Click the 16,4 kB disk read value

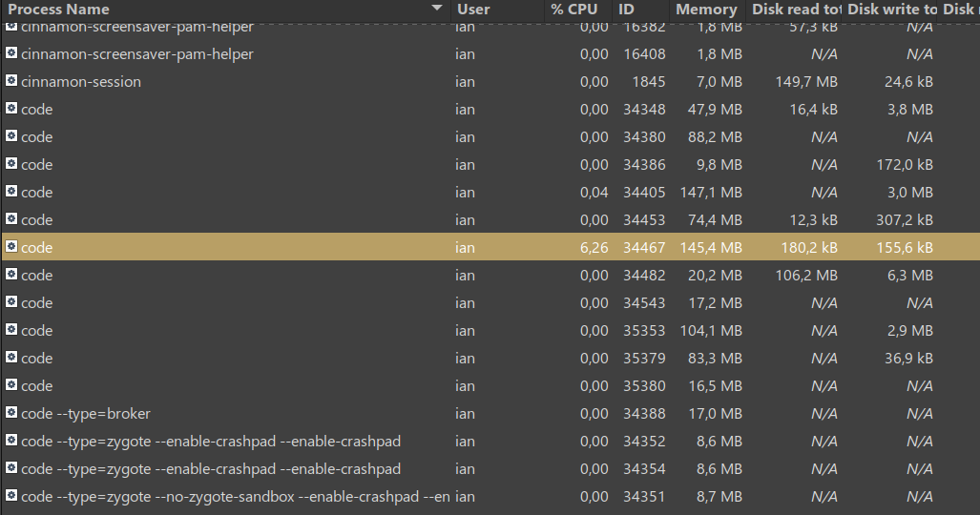pos(813,110)
